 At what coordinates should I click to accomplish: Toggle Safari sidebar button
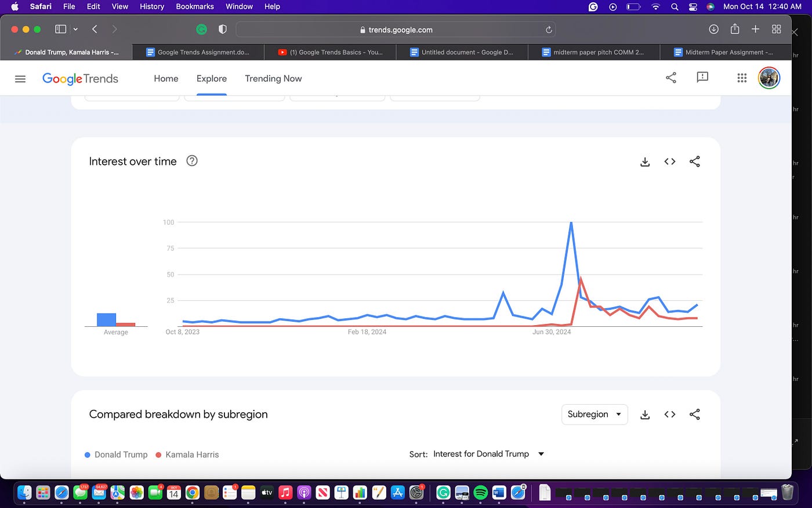pyautogui.click(x=60, y=29)
